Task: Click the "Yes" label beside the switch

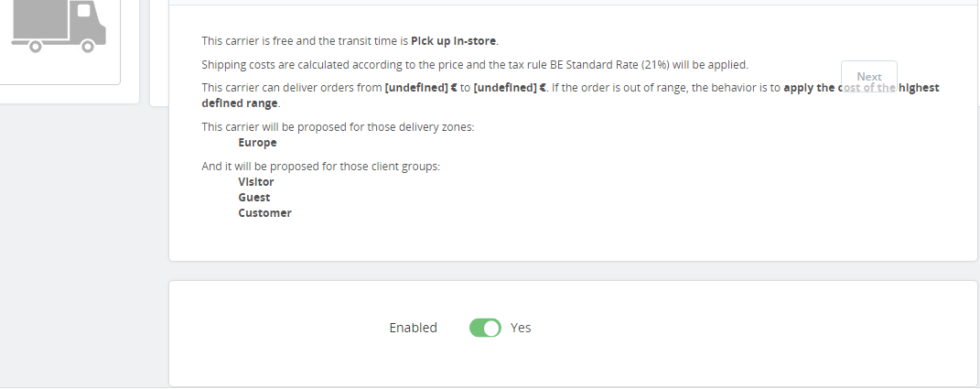Action: [x=521, y=328]
